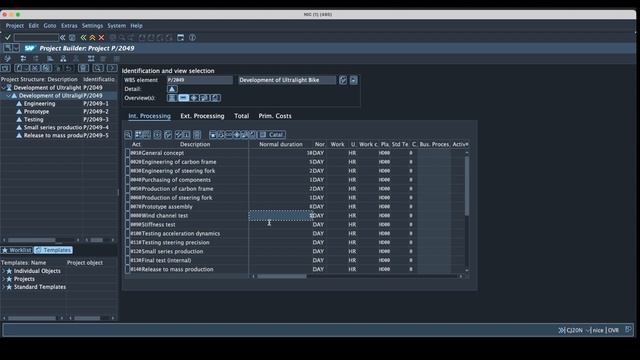This screenshot has height=360, width=640.
Task: Open the Extras menu
Action: click(x=69, y=26)
